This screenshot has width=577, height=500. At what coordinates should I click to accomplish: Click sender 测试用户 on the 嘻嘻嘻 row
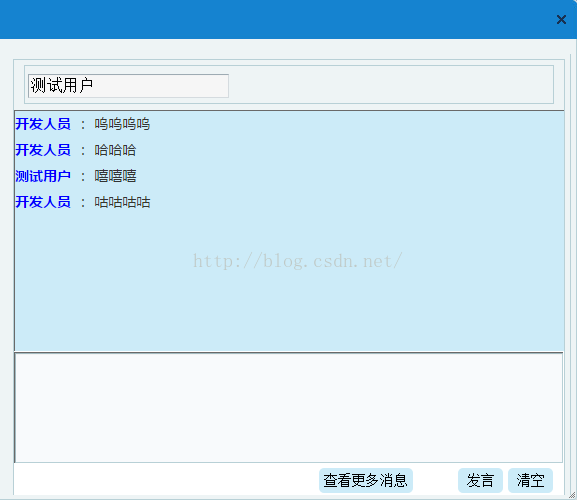(x=43, y=176)
